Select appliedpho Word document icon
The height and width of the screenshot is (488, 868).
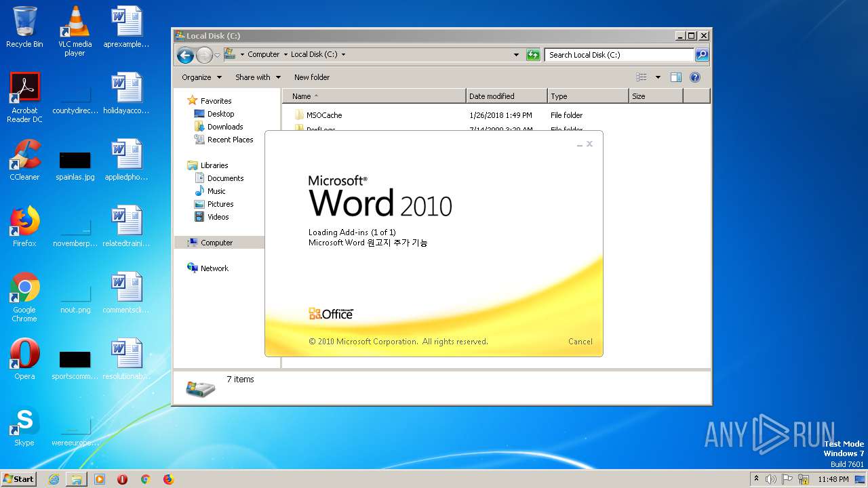(x=126, y=160)
